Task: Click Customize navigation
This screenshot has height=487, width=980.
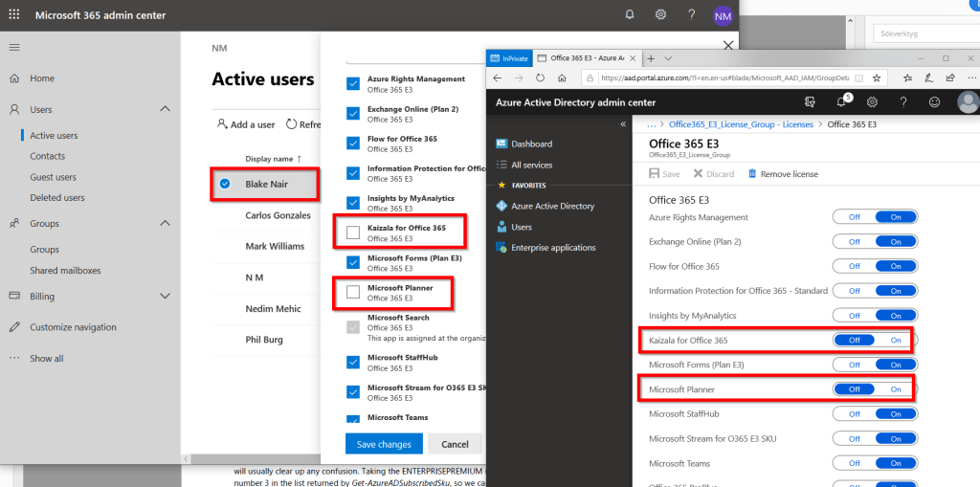Action: click(73, 327)
